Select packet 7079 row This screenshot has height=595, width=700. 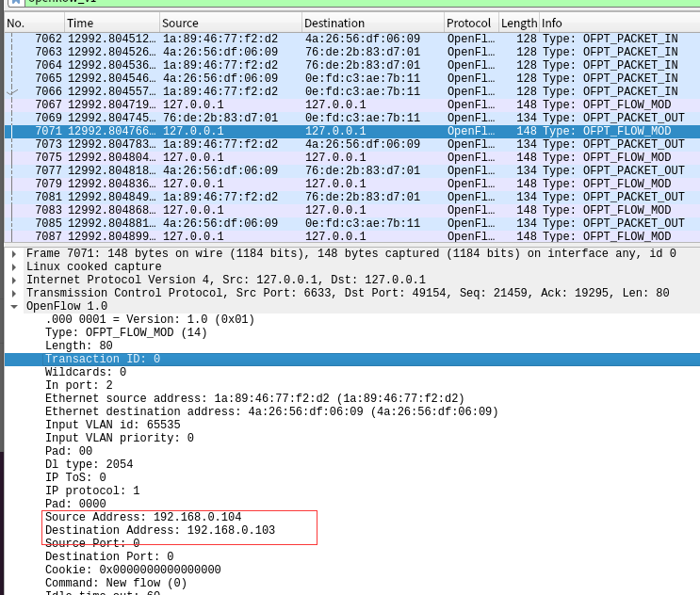coord(352,184)
